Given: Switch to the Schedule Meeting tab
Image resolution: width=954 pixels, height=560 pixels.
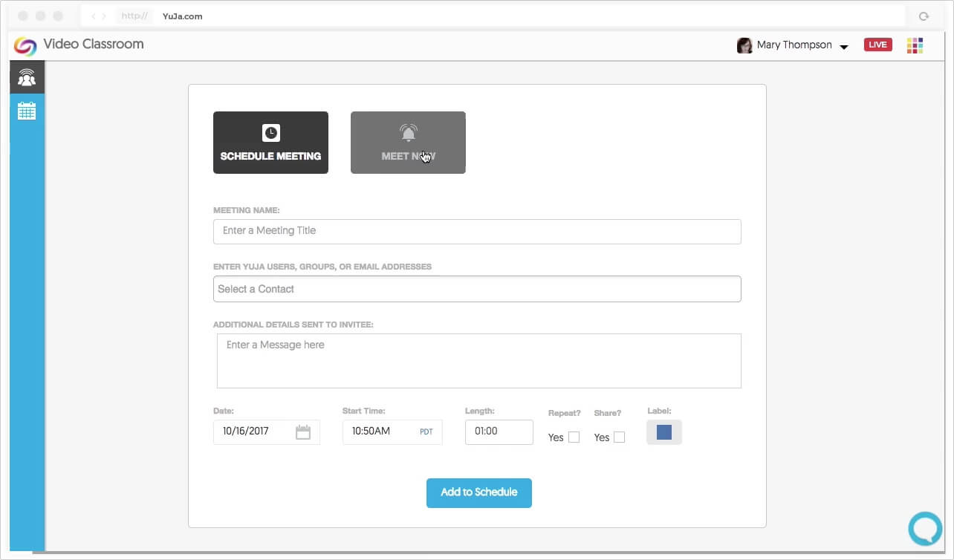Looking at the screenshot, I should click(x=270, y=143).
